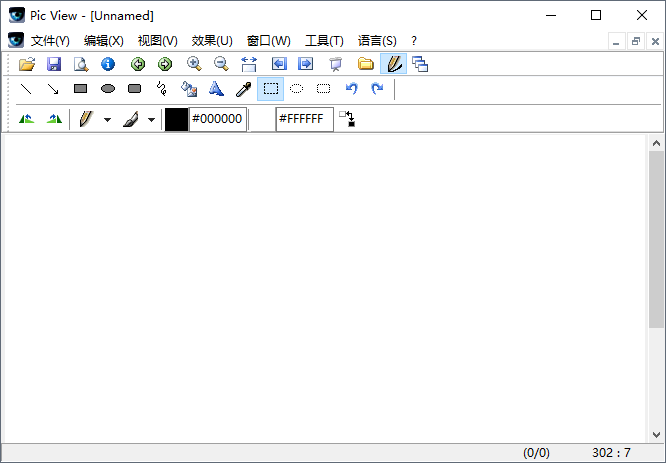Expand the pencil style dropdown arrow
Screen dimensions: 666x463
tap(107, 120)
